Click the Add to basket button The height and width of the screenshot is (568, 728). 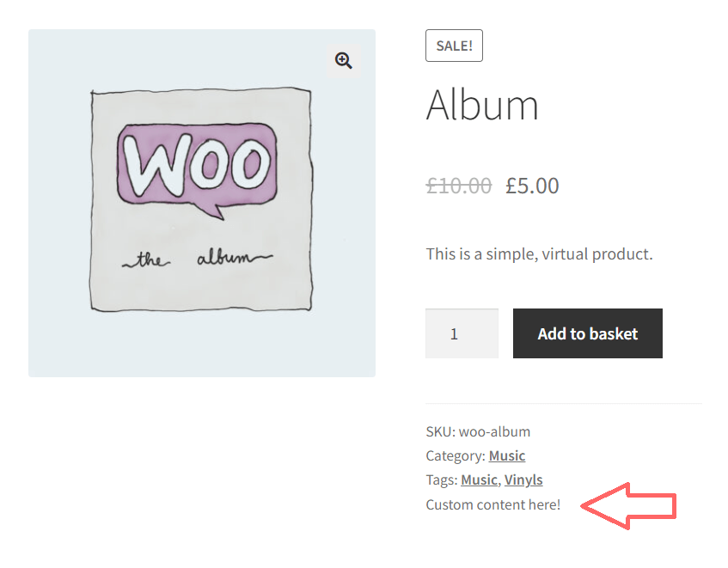pos(587,333)
